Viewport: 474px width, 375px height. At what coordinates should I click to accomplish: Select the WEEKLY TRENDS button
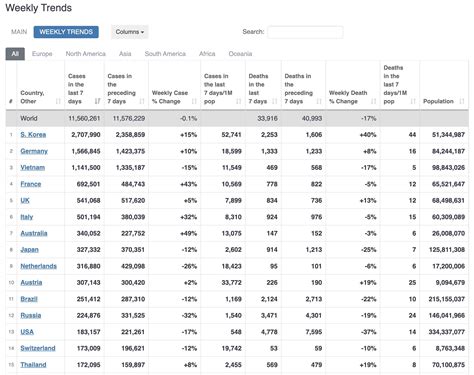(x=66, y=32)
